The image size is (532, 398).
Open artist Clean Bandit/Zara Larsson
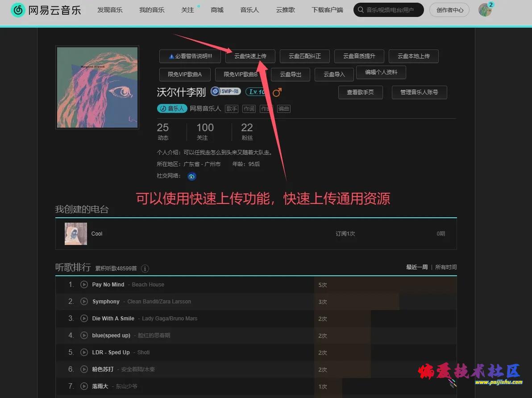point(159,302)
